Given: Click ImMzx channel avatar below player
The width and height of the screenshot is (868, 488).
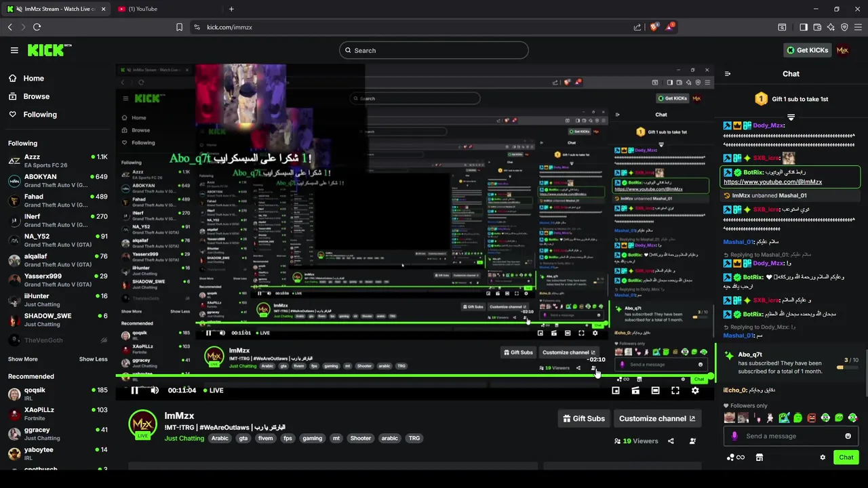Looking at the screenshot, I should point(142,424).
